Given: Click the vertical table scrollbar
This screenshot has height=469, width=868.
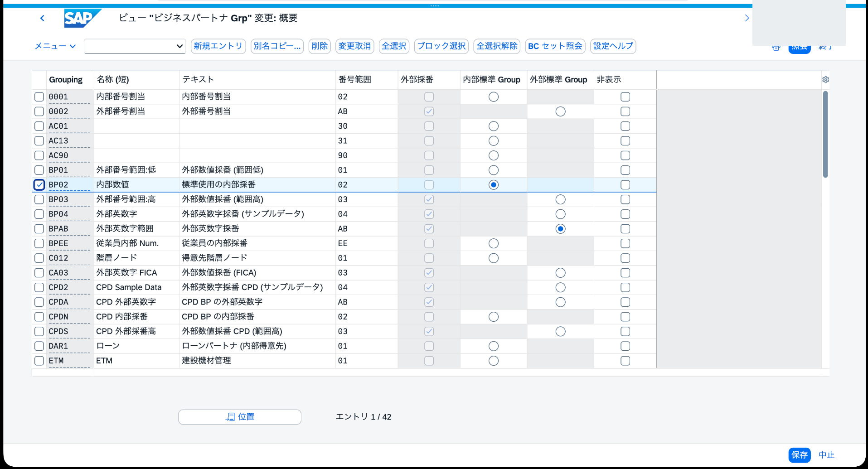Looking at the screenshot, I should (x=825, y=135).
